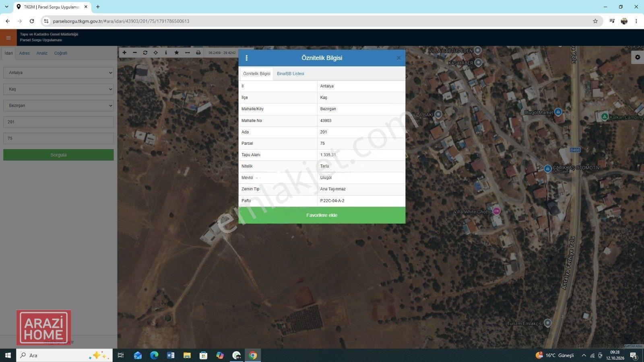Open the Windows Start menu

[x=8, y=355]
